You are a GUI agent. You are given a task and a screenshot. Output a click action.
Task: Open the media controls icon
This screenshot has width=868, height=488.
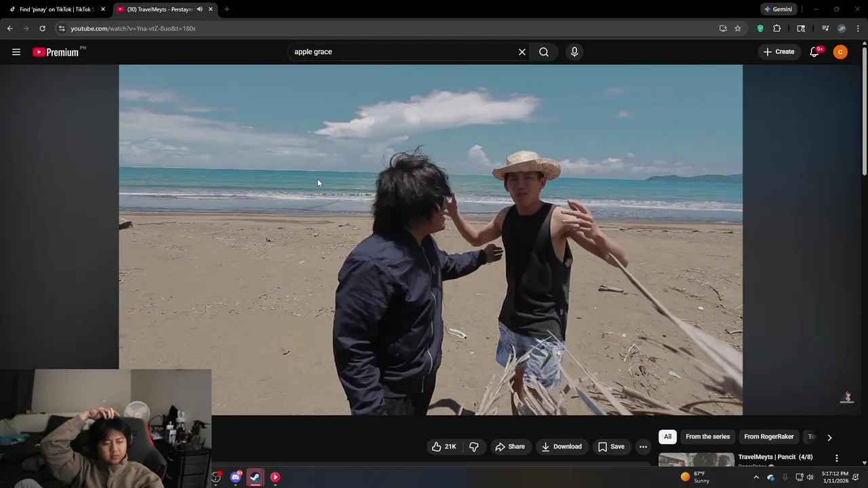pyautogui.click(x=825, y=28)
